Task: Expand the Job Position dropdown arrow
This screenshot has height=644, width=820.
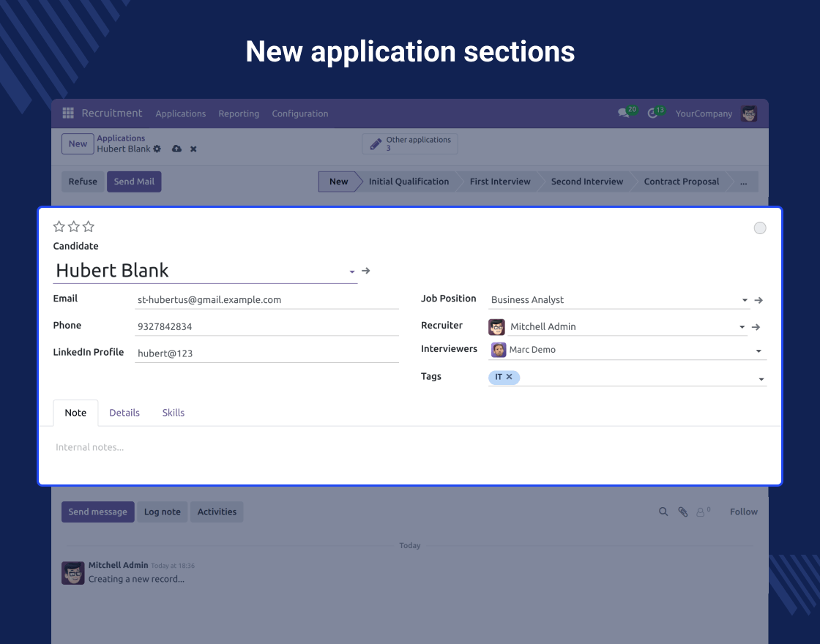Action: tap(745, 300)
